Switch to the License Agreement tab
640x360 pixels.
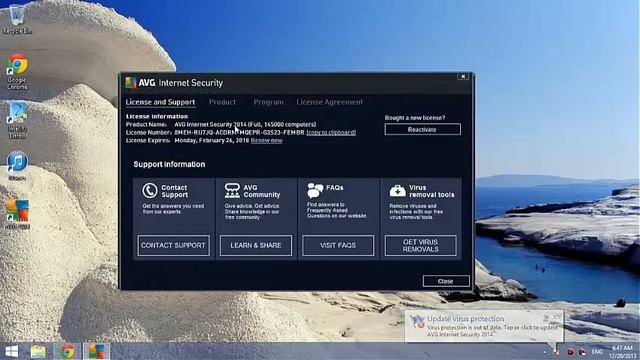coord(329,102)
